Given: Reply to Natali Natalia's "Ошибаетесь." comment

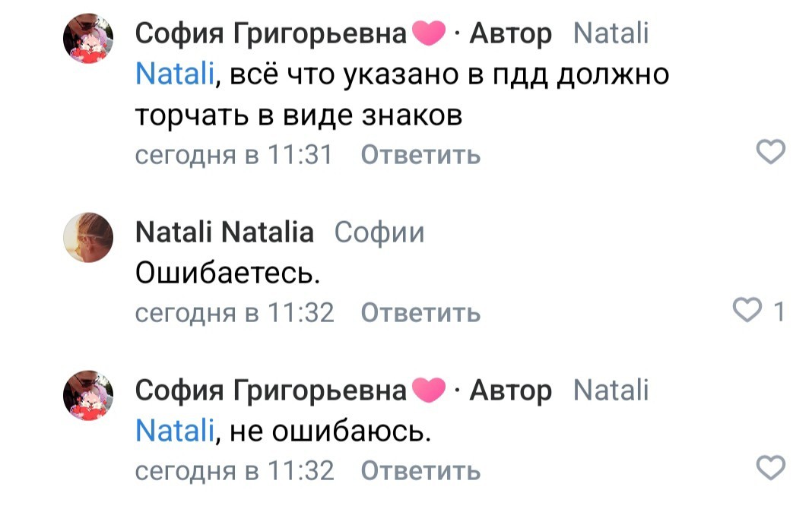Looking at the screenshot, I should (x=420, y=312).
